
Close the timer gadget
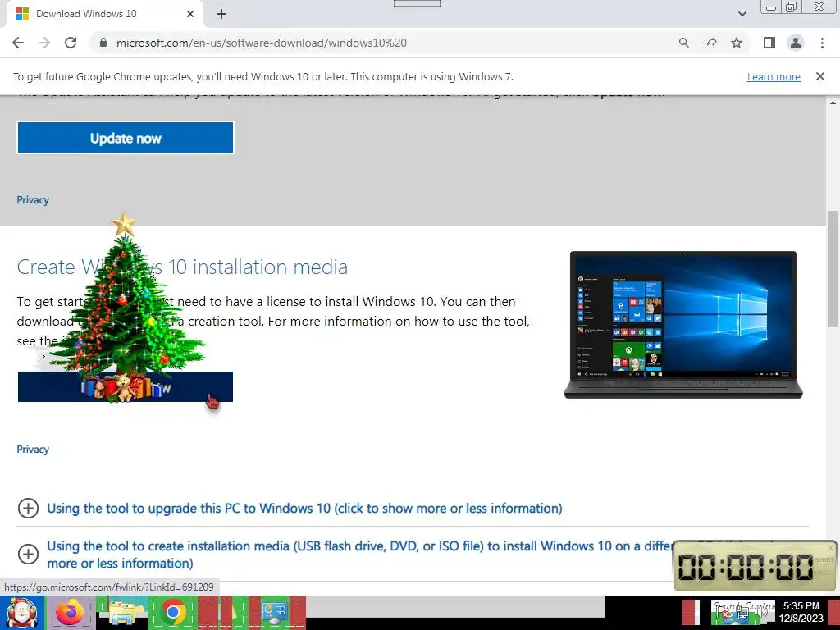830,547
